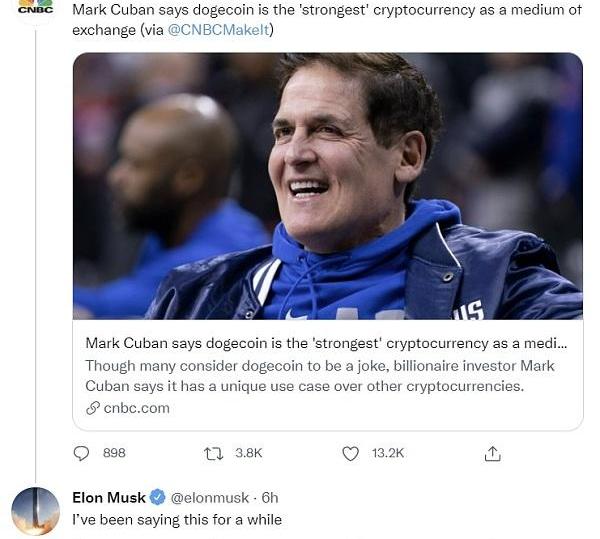Click Elon Musk's verified badge
This screenshot has width=600, height=539.
point(157,497)
